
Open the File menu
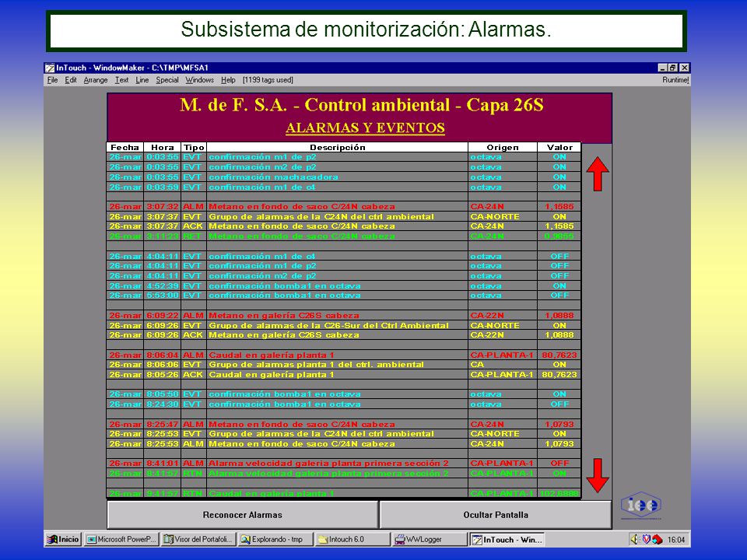[x=52, y=80]
